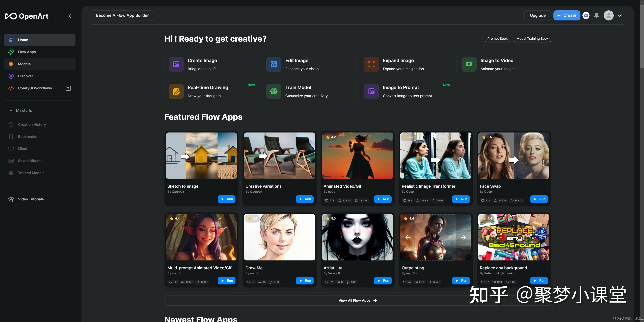
Task: Click the notification bell icon
Action: [x=597, y=15]
